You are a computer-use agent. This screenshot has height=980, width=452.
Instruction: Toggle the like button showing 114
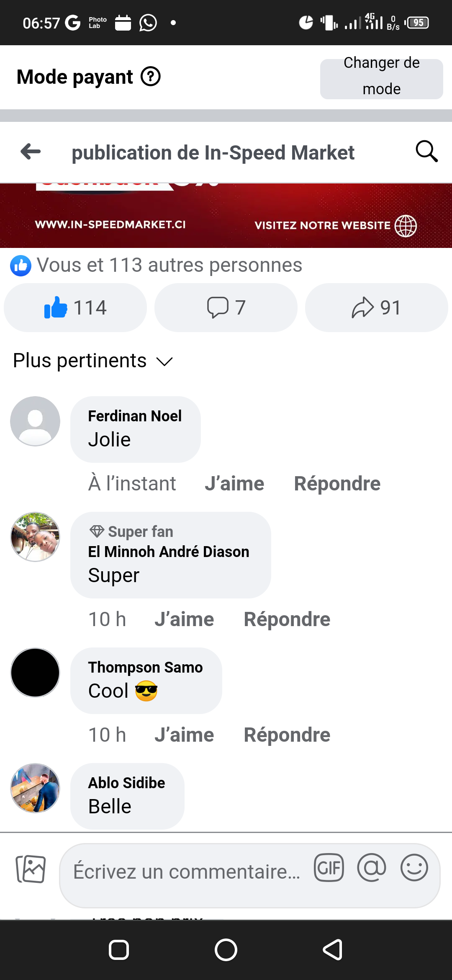point(75,308)
